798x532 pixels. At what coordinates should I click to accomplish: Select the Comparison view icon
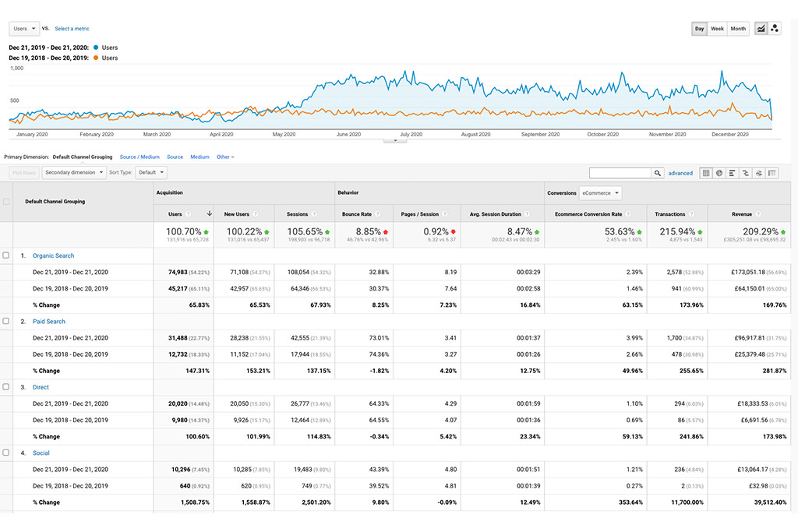tap(745, 173)
